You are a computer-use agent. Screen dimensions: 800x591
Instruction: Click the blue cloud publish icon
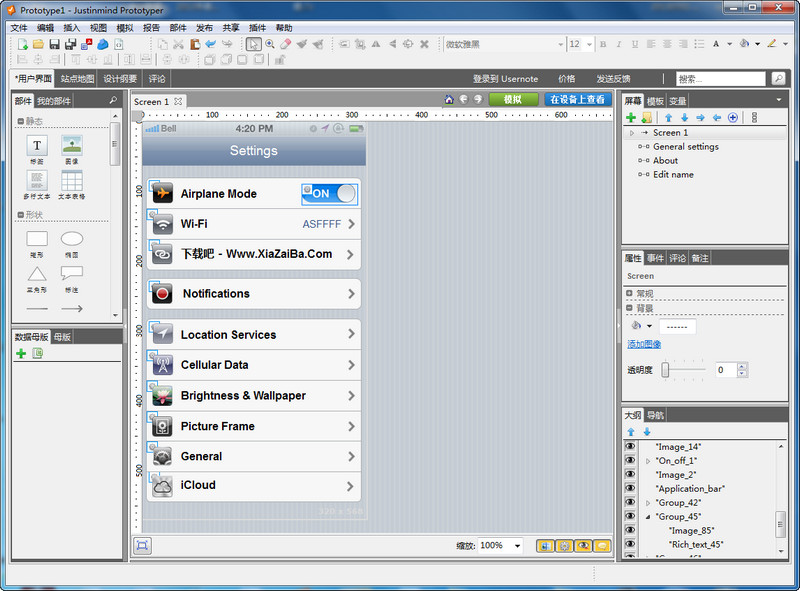tap(103, 44)
